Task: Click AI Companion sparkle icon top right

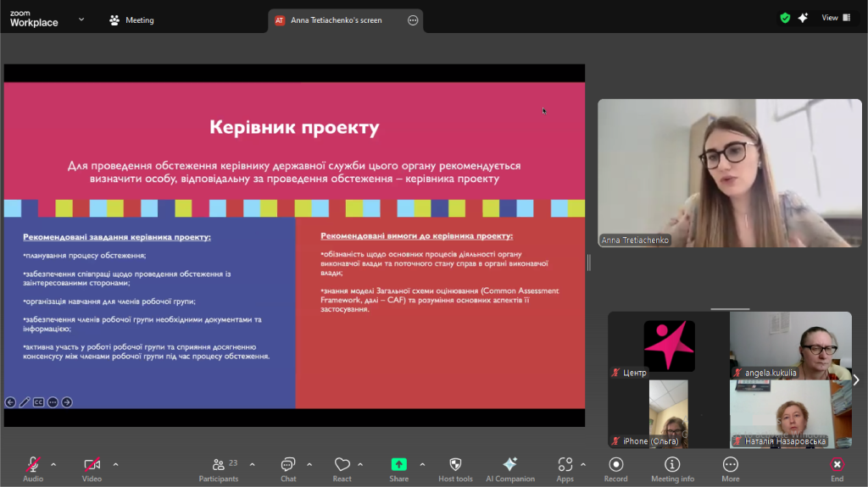Action: click(x=803, y=19)
